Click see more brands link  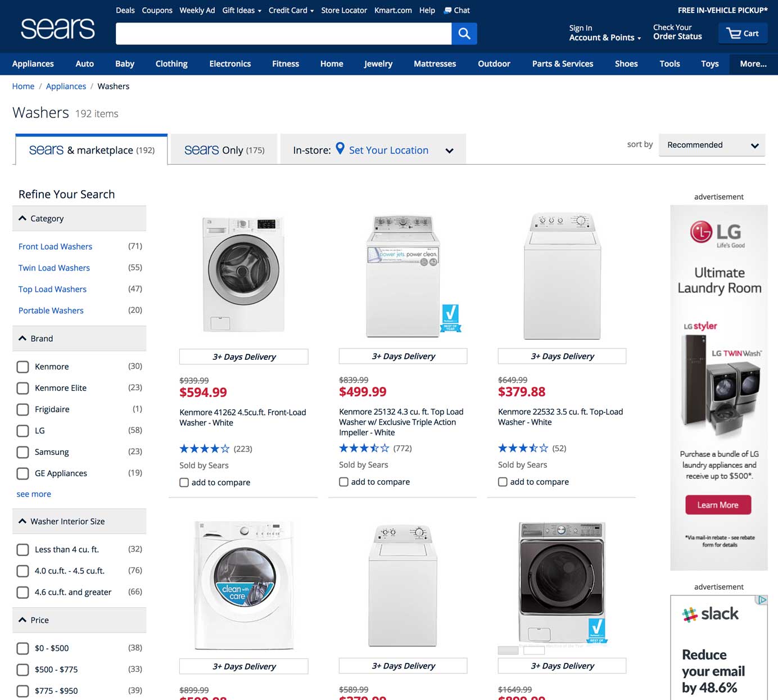pos(34,494)
